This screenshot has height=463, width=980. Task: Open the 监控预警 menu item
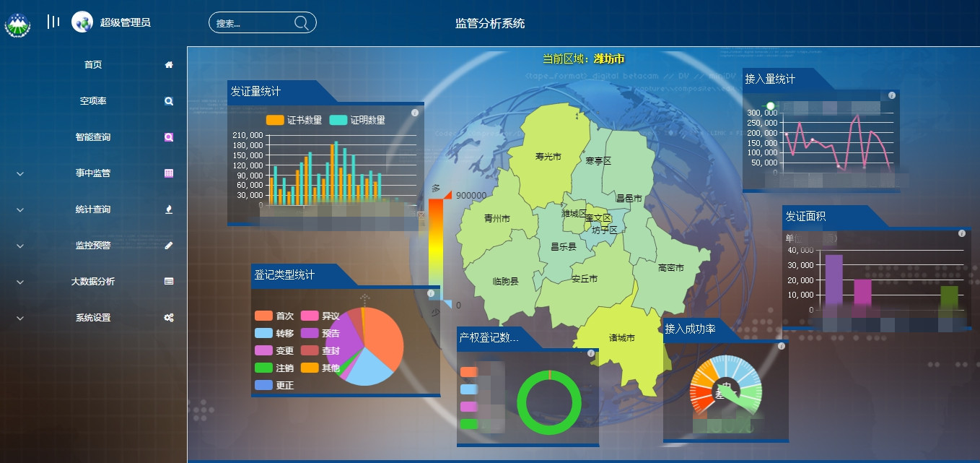coord(93,246)
